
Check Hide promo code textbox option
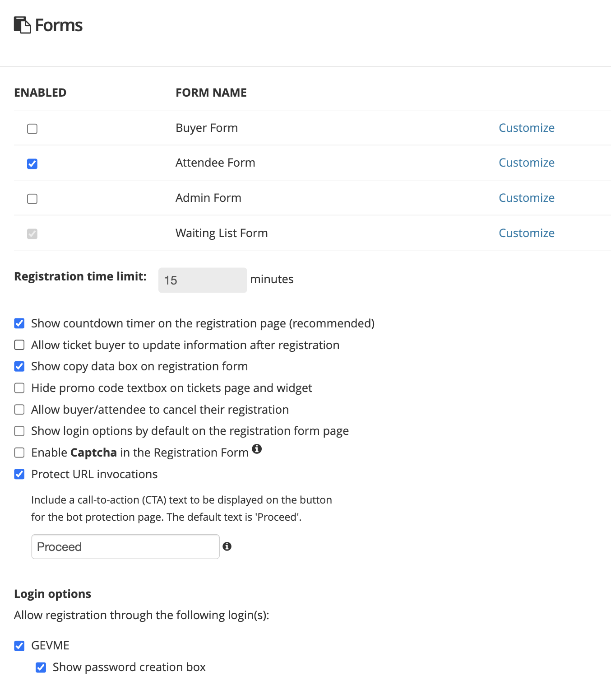[19, 388]
